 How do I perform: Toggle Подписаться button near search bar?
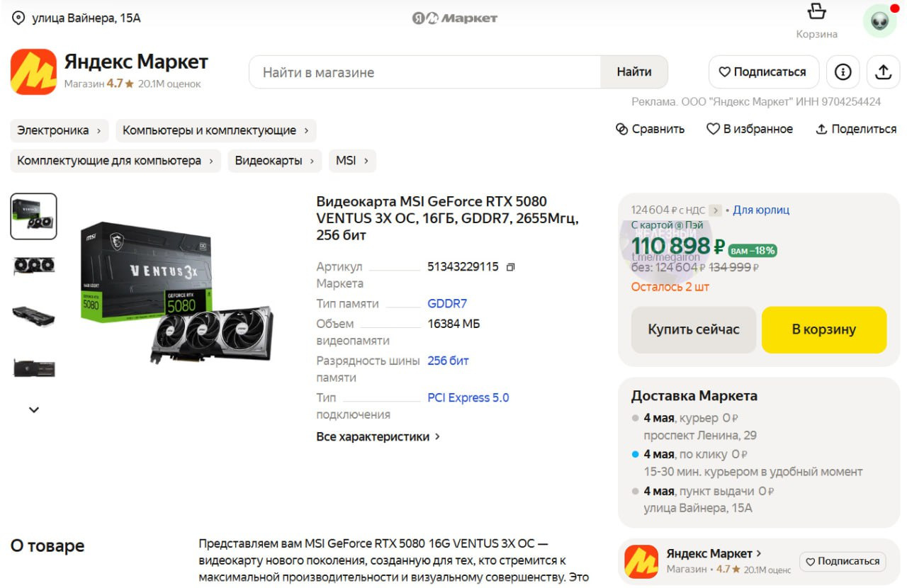[763, 72]
